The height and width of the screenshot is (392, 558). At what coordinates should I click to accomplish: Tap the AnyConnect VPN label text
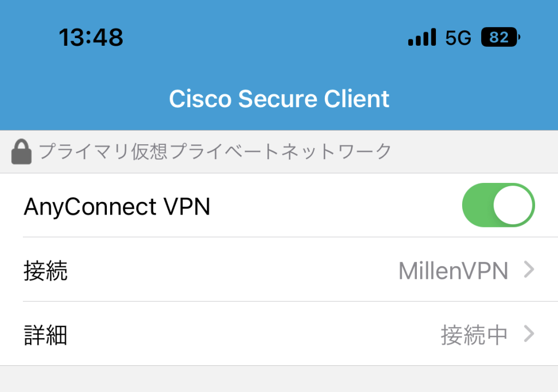tap(117, 206)
